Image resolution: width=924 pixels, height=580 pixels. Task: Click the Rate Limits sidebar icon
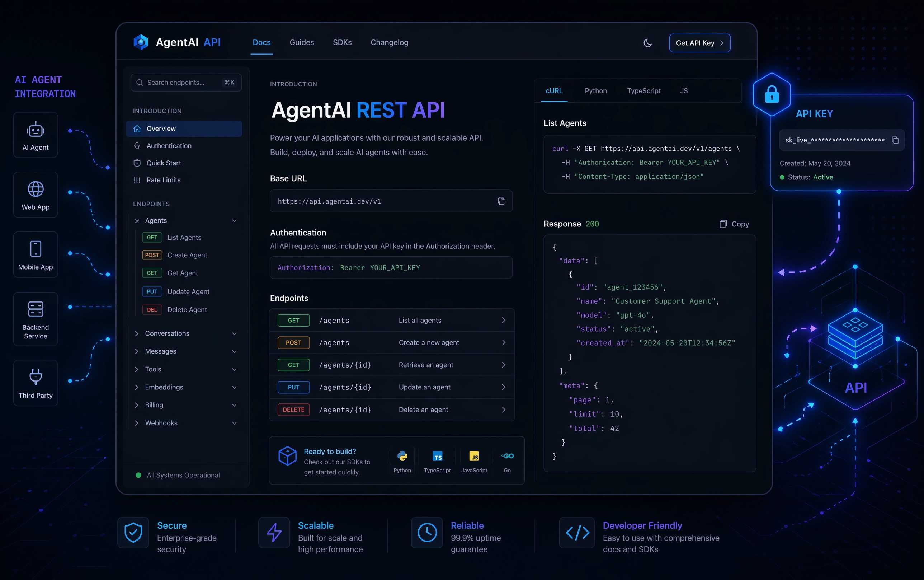tap(137, 180)
